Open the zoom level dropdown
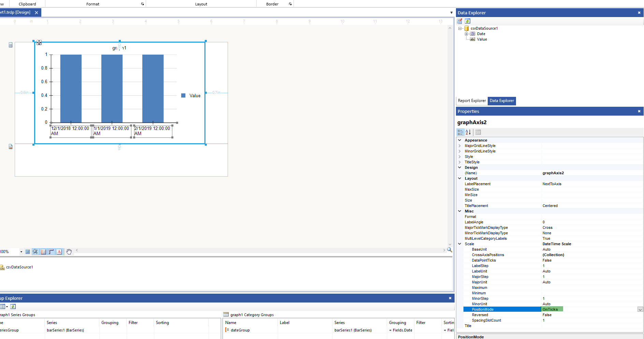 click(21, 252)
